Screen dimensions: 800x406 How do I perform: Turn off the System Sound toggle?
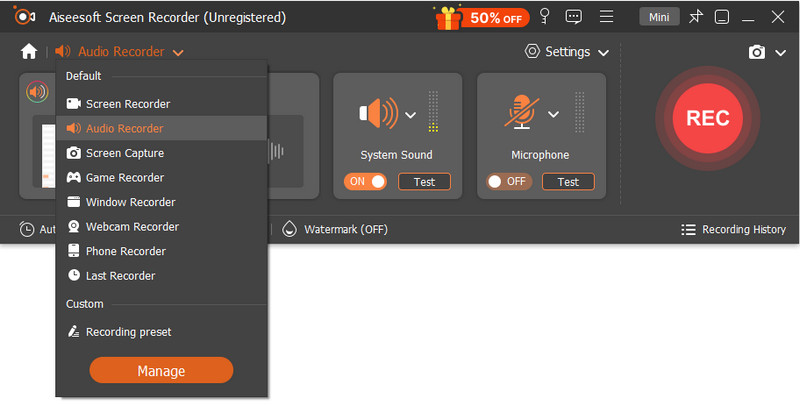click(366, 182)
